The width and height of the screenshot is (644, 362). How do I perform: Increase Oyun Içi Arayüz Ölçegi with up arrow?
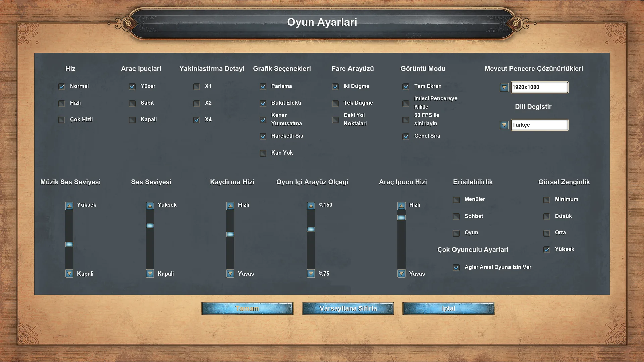pyautogui.click(x=311, y=206)
